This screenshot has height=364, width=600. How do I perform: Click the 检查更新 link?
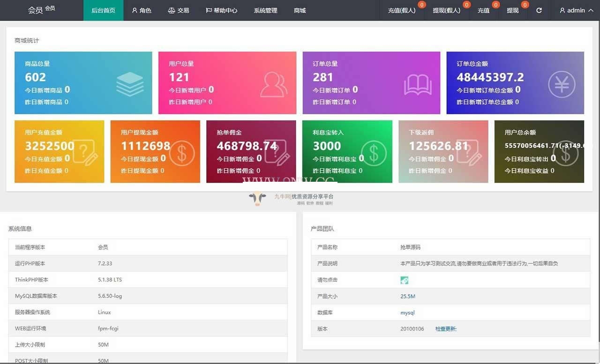point(446,329)
